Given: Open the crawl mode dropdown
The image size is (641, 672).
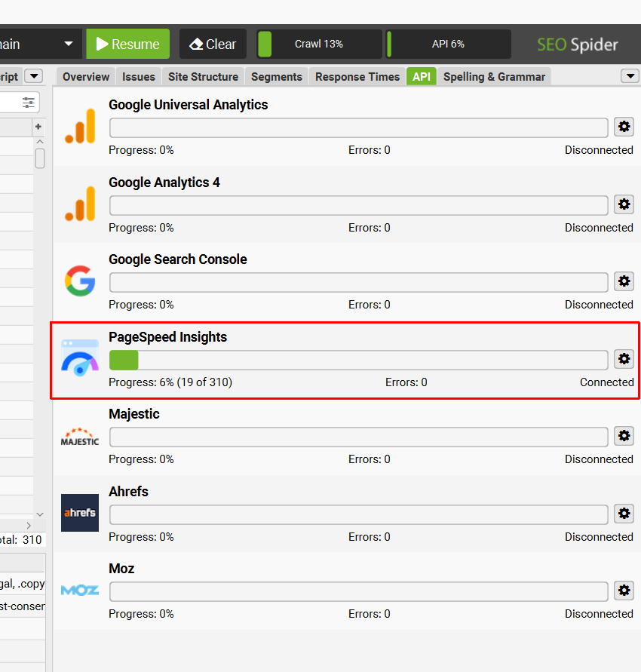Looking at the screenshot, I should tap(69, 44).
